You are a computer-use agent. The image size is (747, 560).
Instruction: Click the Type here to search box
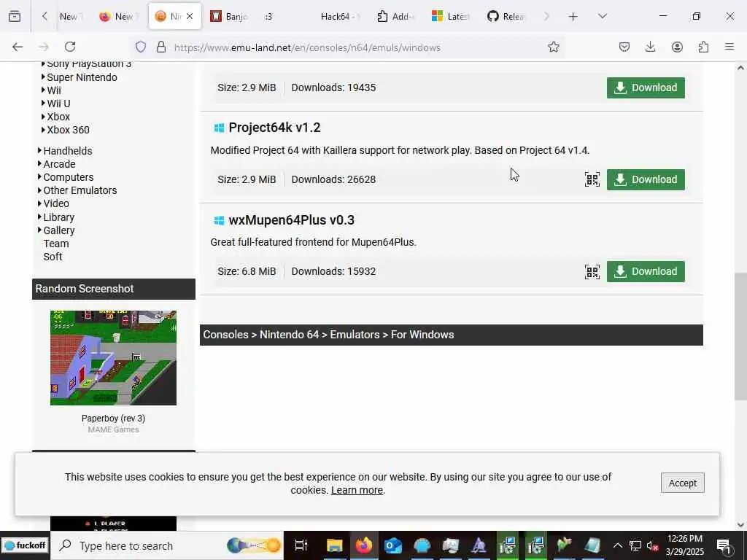click(x=167, y=545)
